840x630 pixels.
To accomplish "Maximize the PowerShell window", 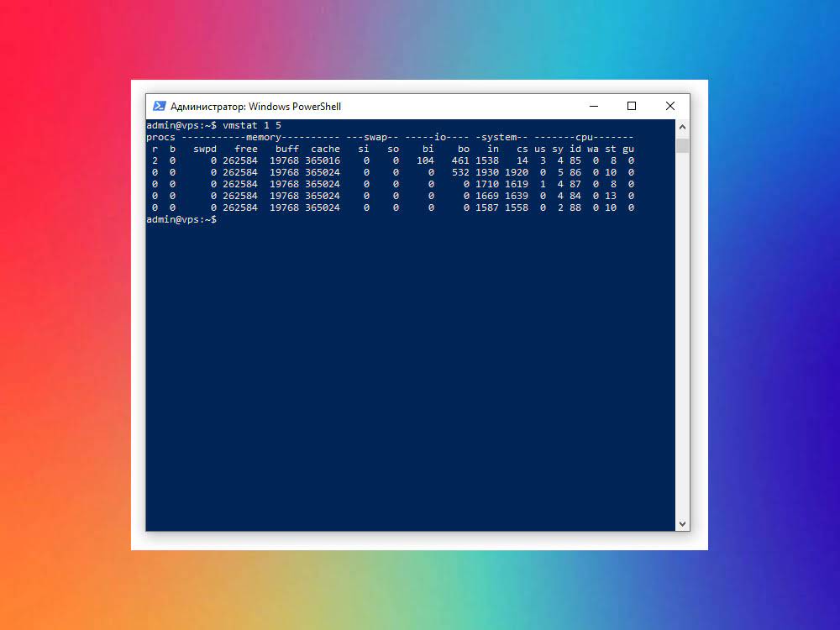I will (631, 106).
